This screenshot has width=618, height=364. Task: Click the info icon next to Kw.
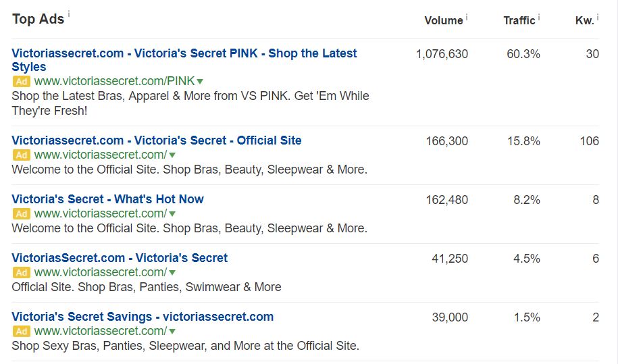click(598, 17)
